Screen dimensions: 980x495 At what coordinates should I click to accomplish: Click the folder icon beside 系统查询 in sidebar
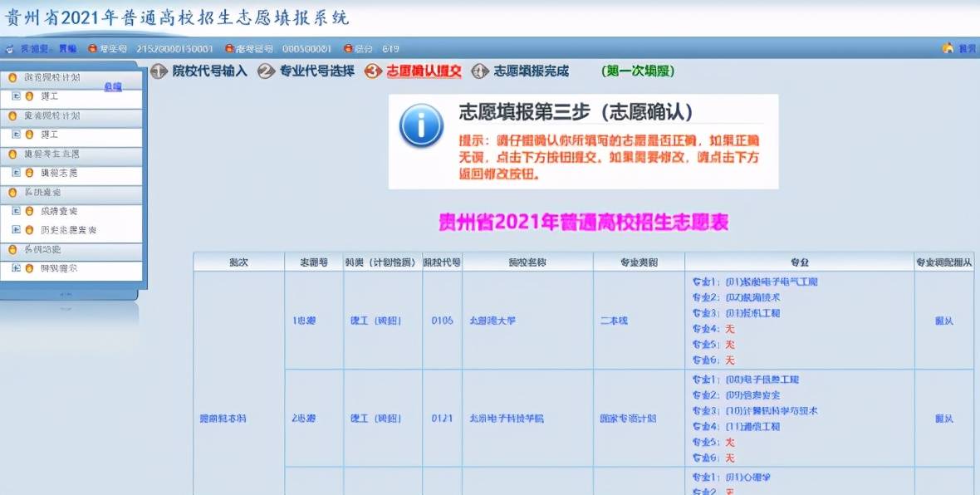pyautogui.click(x=12, y=194)
